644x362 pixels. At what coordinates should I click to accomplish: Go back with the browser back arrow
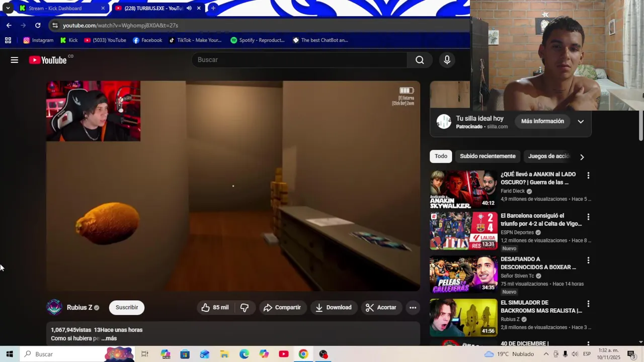pyautogui.click(x=9, y=25)
